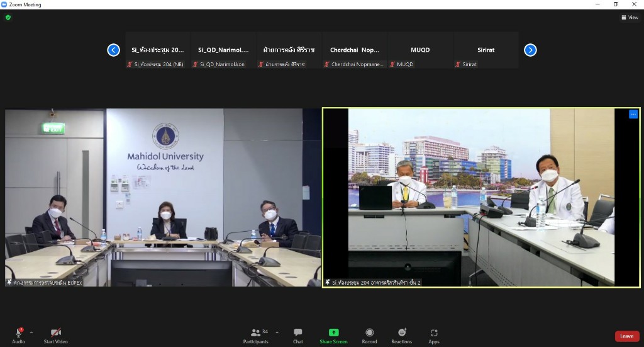Show previous participants with left arrow
The image size is (644, 347).
point(113,50)
